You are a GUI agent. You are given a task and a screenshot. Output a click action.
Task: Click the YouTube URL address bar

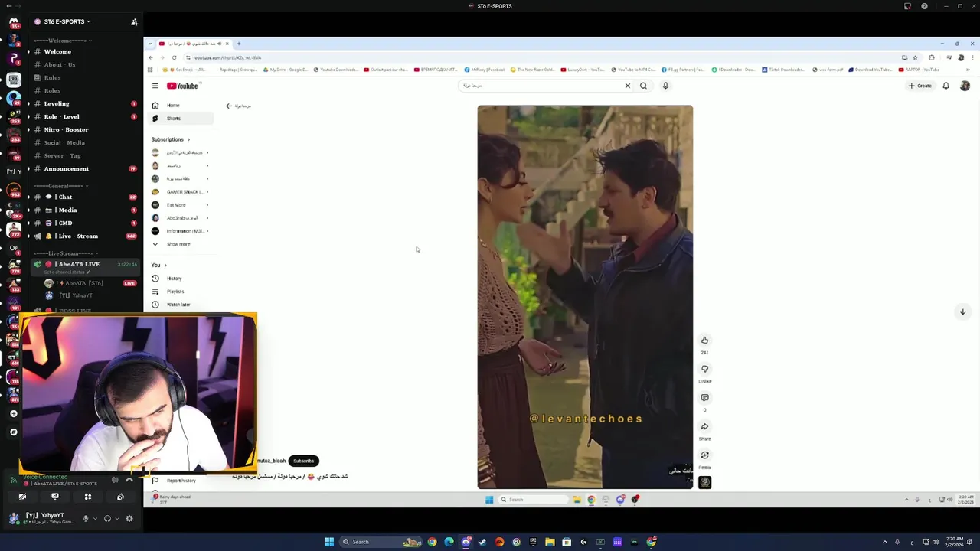pyautogui.click(x=536, y=57)
